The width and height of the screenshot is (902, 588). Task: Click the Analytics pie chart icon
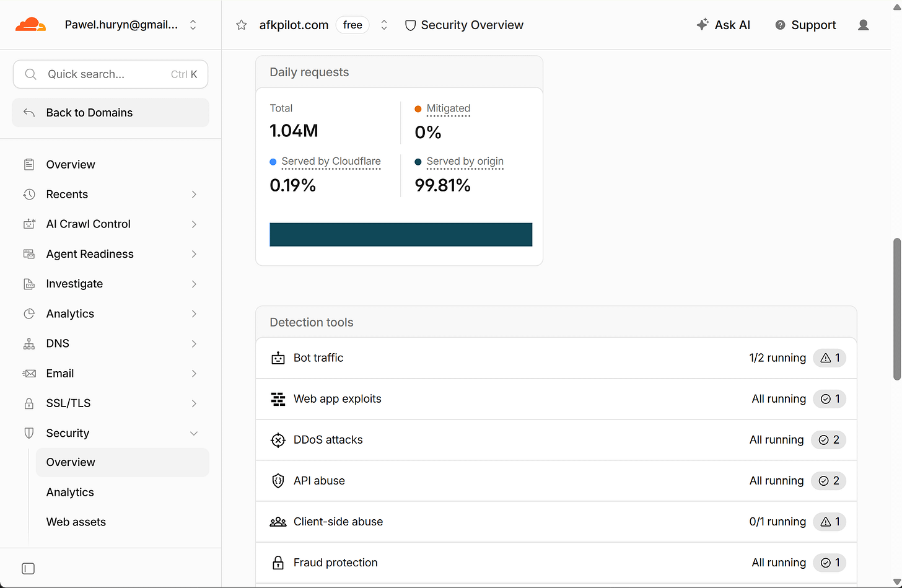coord(29,314)
